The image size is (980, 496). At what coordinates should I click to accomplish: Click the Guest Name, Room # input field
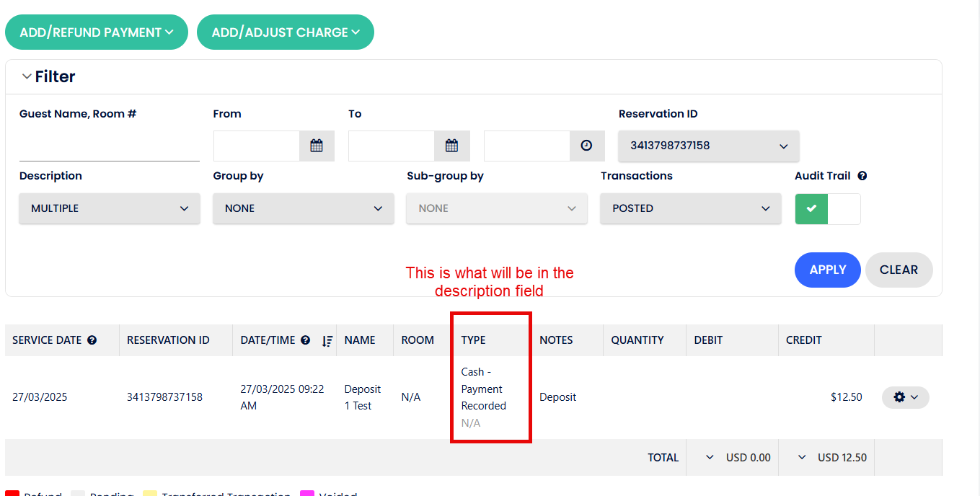tap(110, 148)
